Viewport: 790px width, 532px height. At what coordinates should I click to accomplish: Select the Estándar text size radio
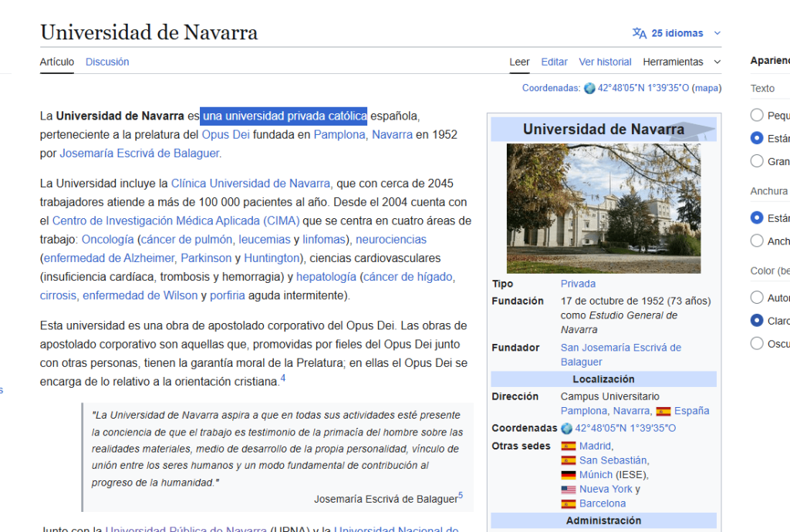point(757,138)
